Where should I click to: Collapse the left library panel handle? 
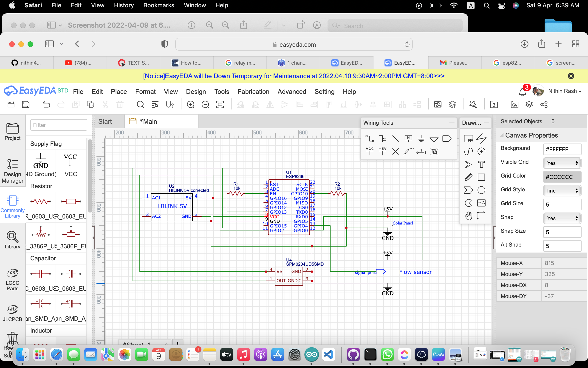tap(93, 238)
